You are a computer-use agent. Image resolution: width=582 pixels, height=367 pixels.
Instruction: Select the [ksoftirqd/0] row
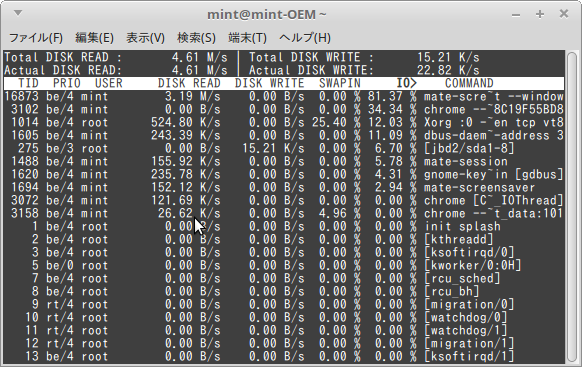tap(284, 252)
